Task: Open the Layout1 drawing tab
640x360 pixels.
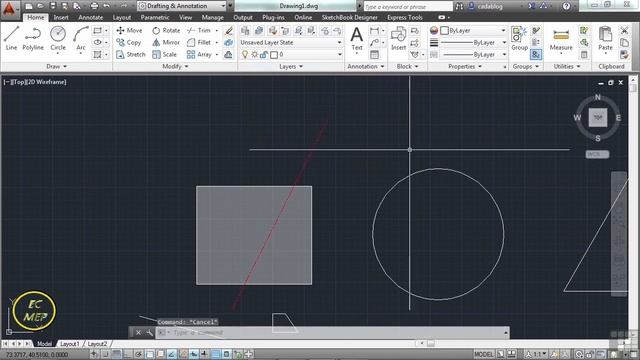Action: (x=69, y=344)
